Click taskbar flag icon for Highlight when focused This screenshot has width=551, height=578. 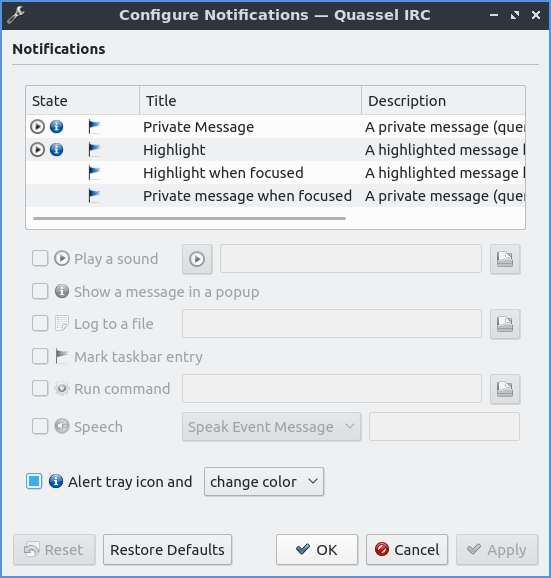[94, 173]
